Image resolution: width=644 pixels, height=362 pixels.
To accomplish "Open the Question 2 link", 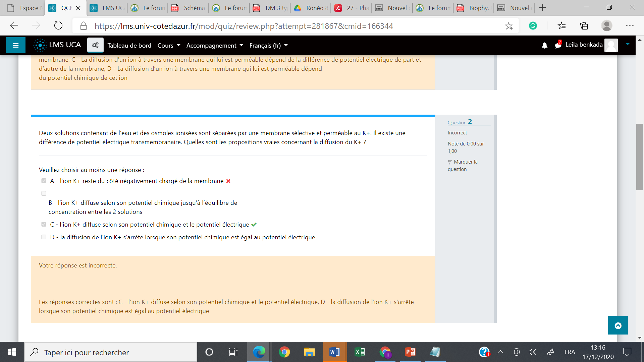I will coord(460,122).
